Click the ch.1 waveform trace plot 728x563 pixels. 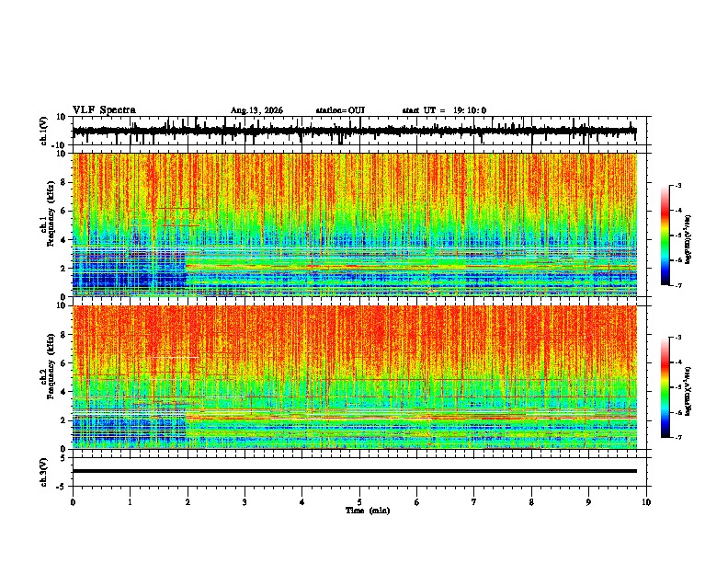355,131
